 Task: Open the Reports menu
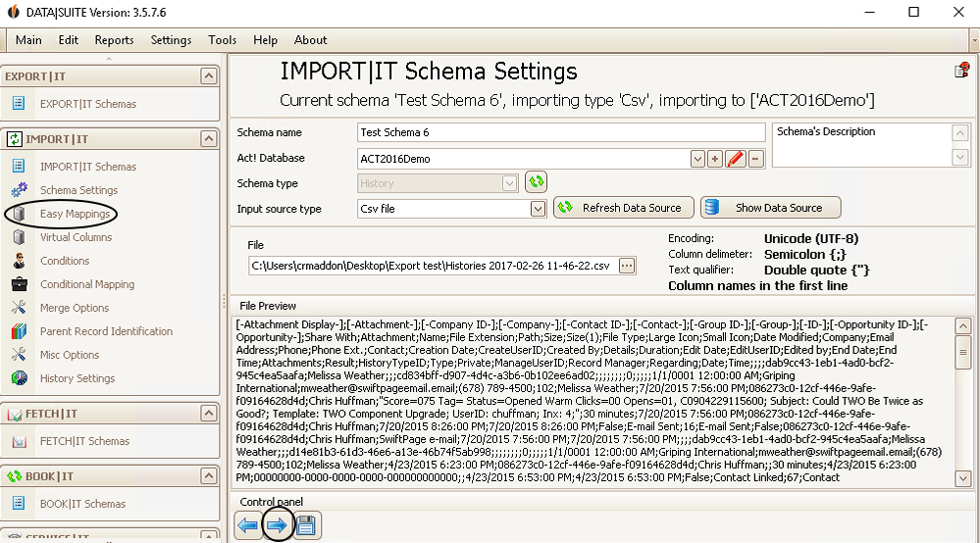[x=115, y=40]
